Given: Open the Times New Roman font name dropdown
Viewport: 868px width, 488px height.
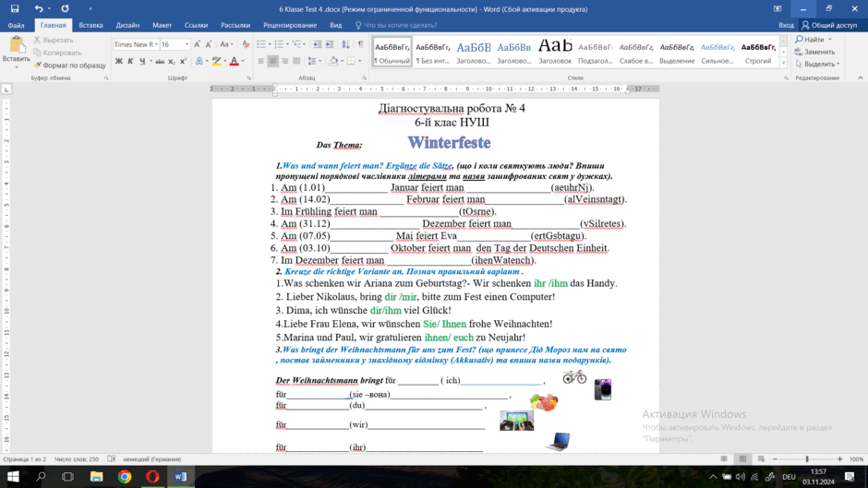Looking at the screenshot, I should click(157, 44).
